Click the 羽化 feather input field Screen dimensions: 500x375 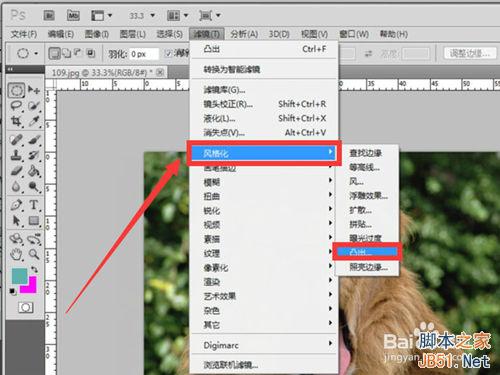(x=144, y=54)
